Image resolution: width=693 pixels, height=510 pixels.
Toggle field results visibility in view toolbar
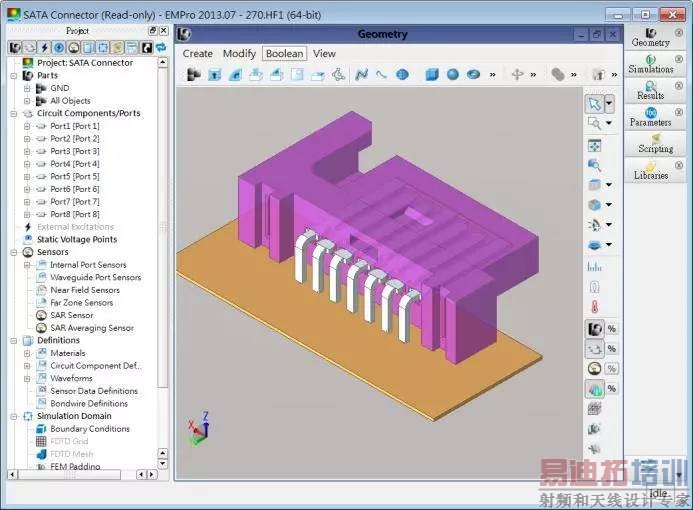pyautogui.click(x=595, y=389)
